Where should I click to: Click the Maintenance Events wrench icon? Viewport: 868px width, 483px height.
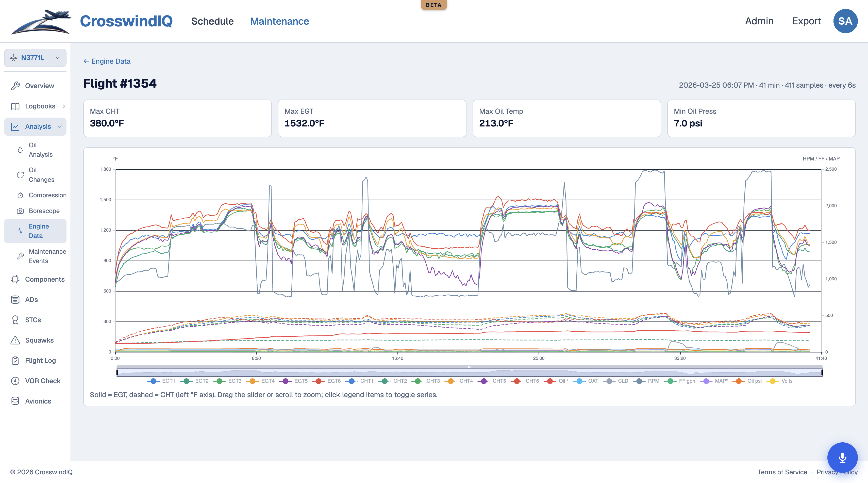[x=20, y=256]
